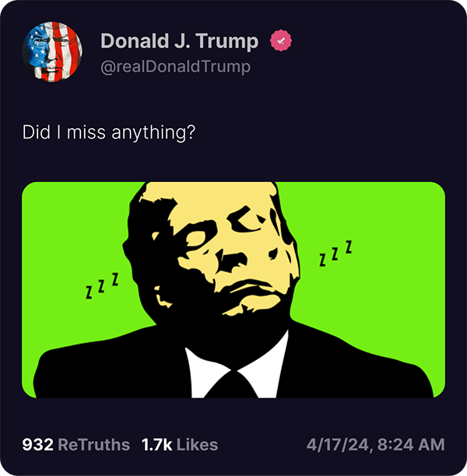
Task: Click the 932 ReTruths count number
Action: pyautogui.click(x=37, y=445)
